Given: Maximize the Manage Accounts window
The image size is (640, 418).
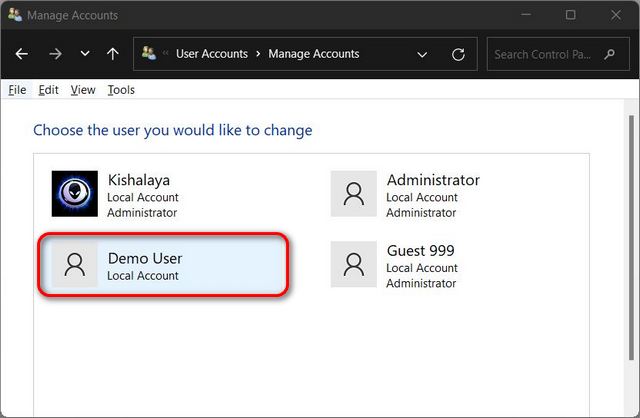Looking at the screenshot, I should (x=571, y=15).
